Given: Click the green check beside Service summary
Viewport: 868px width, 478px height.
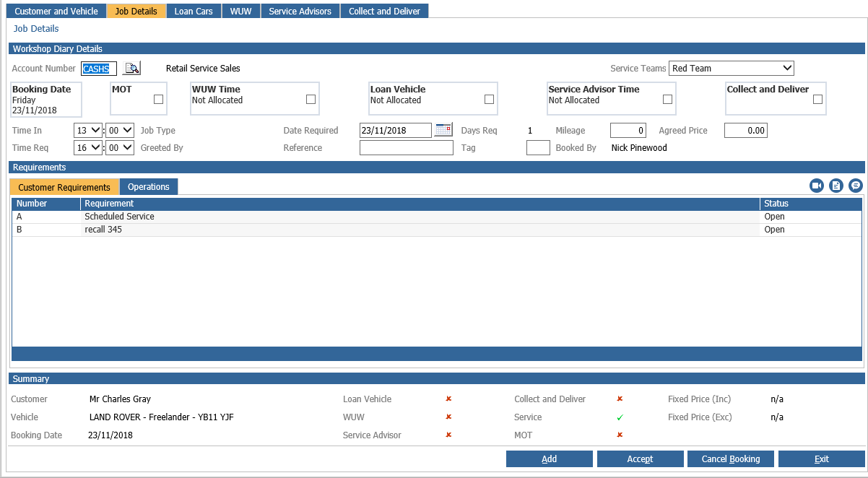Looking at the screenshot, I should (x=619, y=417).
